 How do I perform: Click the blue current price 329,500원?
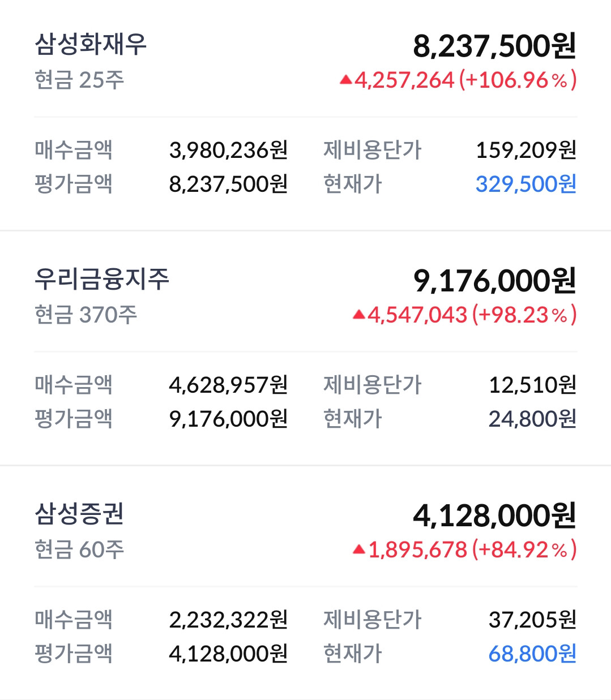click(x=525, y=184)
